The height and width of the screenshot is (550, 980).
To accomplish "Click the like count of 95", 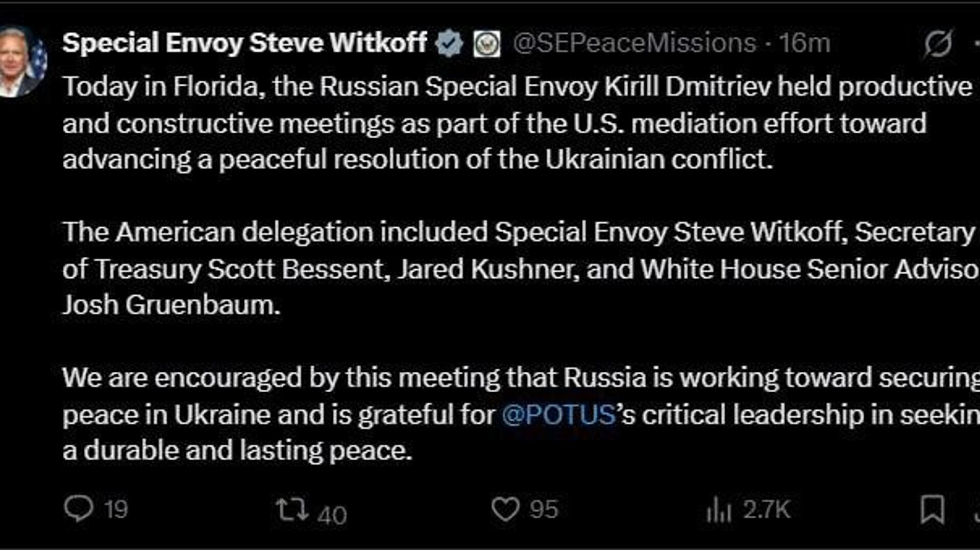I will coord(544,510).
